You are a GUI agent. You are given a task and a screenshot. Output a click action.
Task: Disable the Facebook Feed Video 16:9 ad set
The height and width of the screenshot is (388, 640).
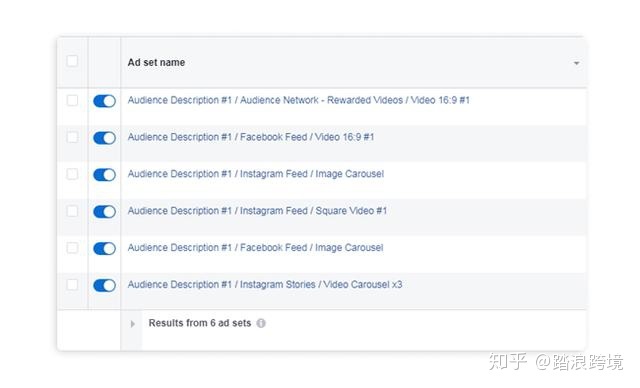click(x=104, y=138)
